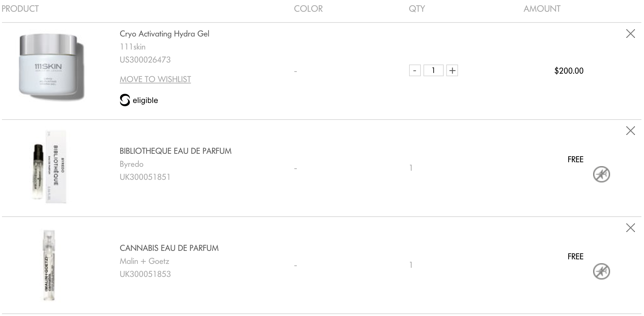Viewport: 644px width, 316px height.
Task: Open the Malin + Goetz sample thumbnail
Action: tap(49, 265)
